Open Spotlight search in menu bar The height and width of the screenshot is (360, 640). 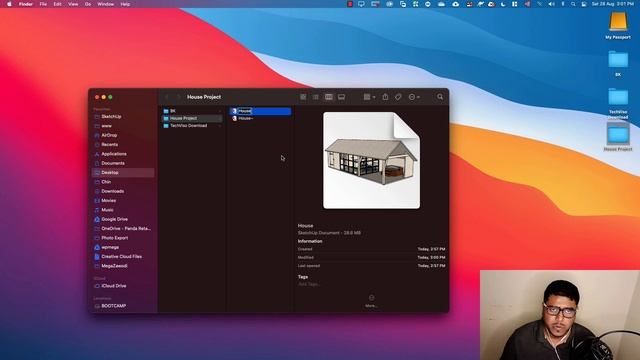(x=573, y=4)
